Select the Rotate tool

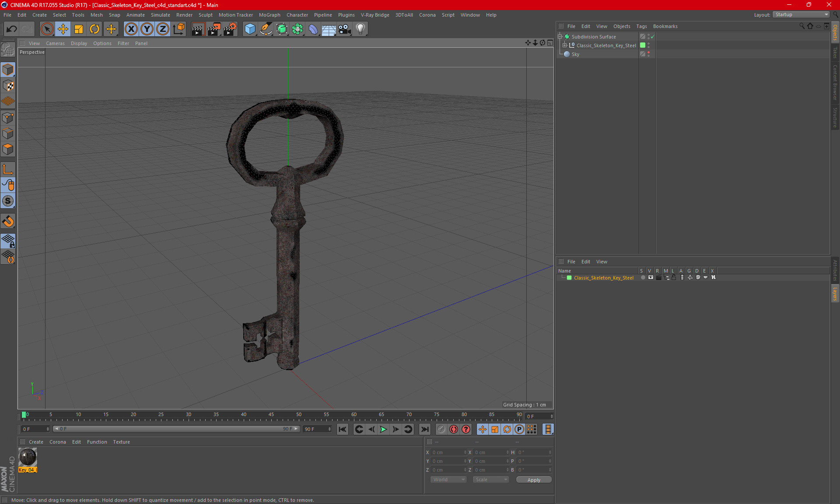[x=94, y=29]
